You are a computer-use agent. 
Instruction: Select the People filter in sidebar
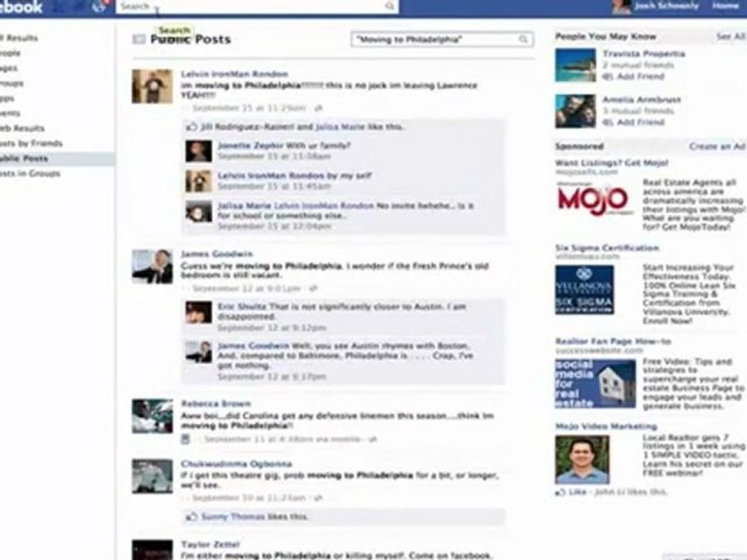[10, 53]
